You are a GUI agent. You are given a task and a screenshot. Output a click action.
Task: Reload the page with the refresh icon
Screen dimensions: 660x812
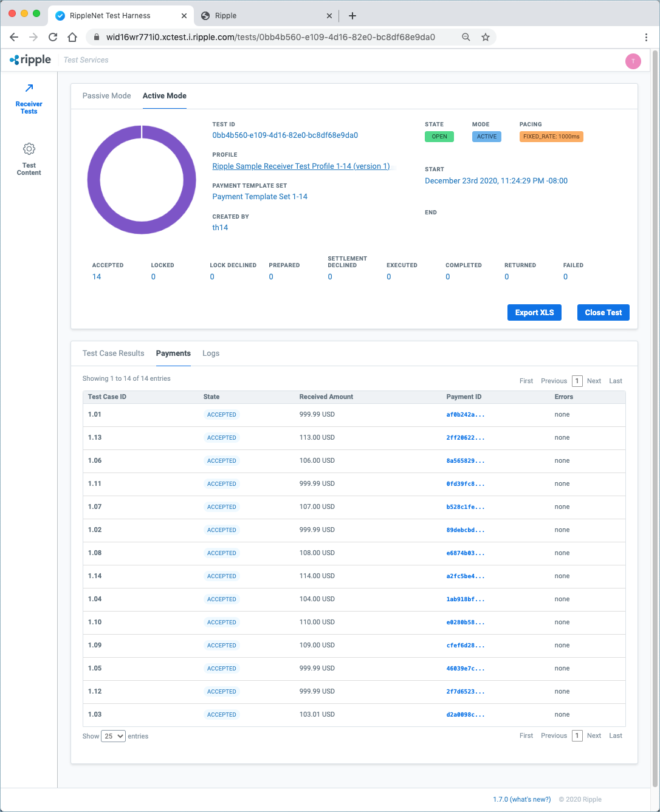tap(53, 37)
